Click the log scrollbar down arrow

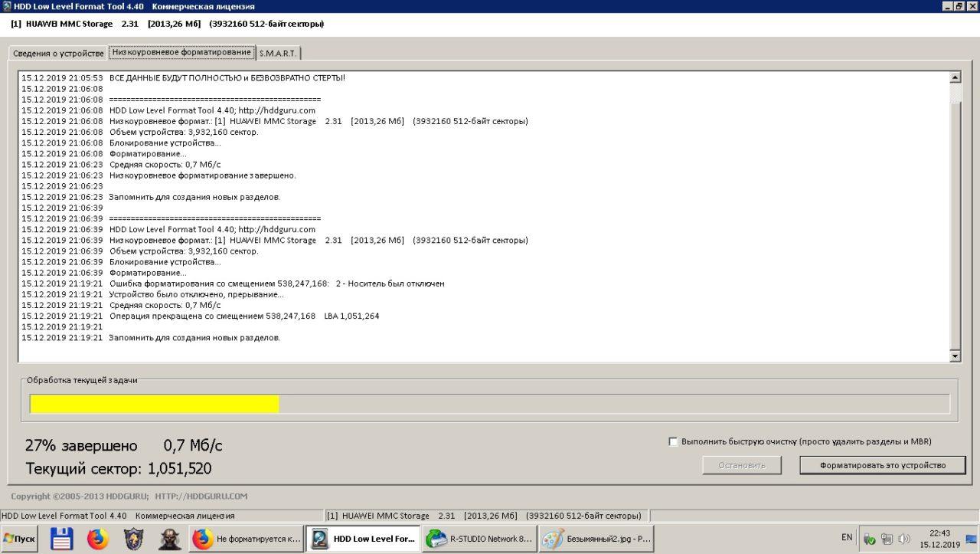click(x=955, y=356)
